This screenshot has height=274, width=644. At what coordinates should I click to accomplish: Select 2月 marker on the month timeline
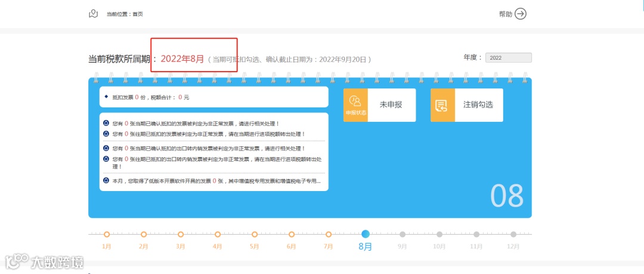[x=143, y=235]
